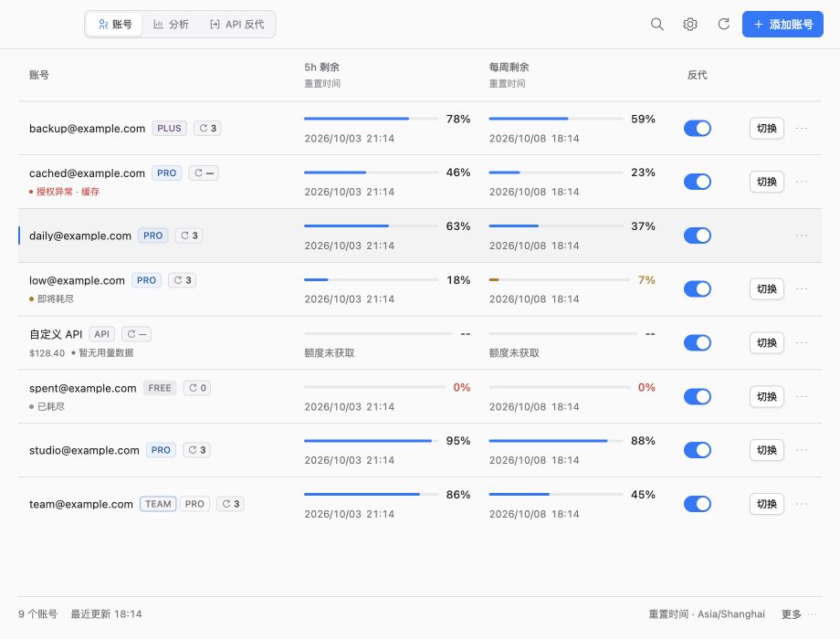Click 切换 for team@example.com
Screen dimensions: 840x639
(767, 504)
